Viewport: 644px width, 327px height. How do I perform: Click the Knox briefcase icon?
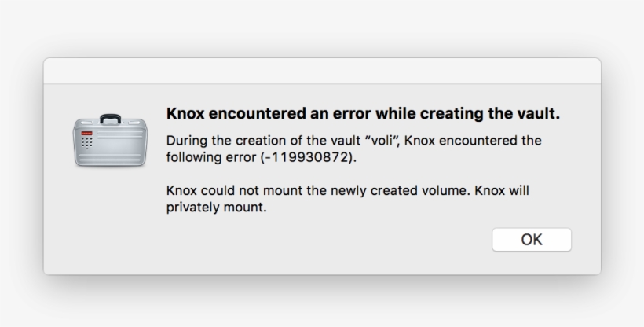110,141
